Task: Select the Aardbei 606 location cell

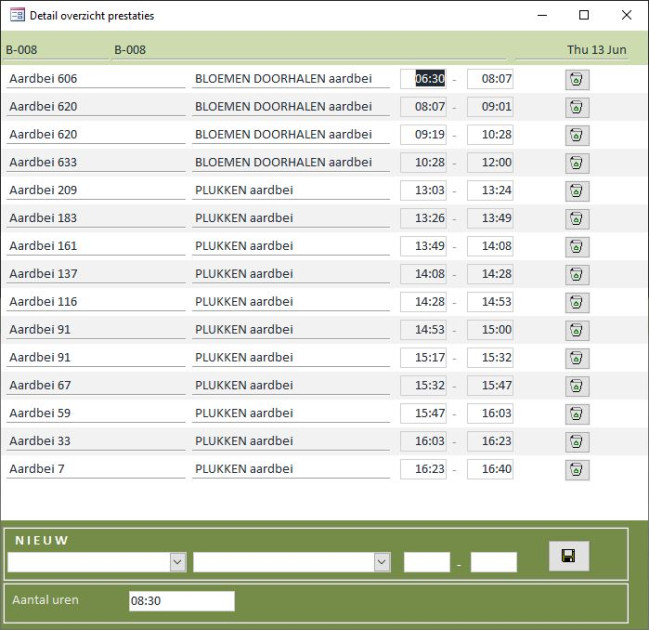Action: tap(96, 79)
